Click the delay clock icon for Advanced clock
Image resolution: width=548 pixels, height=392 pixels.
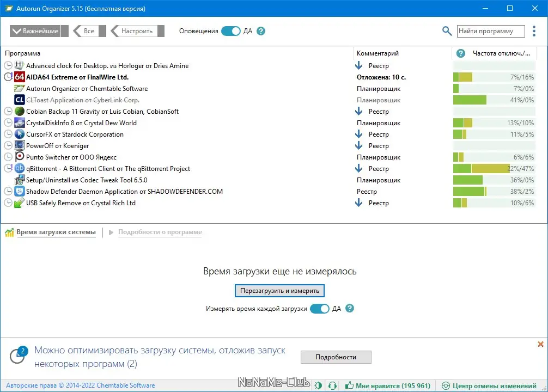8,65
